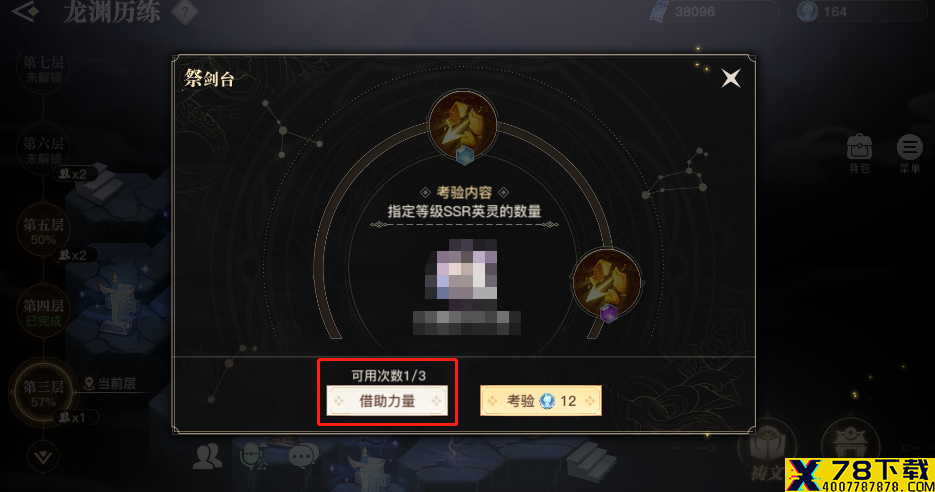
Task: Select the right golden rune medallion
Action: pyautogui.click(x=606, y=284)
